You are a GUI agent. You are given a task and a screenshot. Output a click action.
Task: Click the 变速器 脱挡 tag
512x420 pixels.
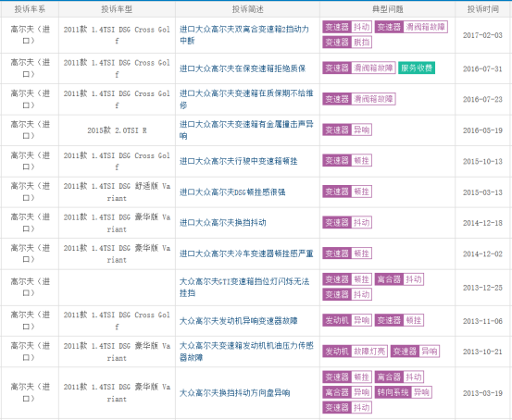click(x=347, y=43)
